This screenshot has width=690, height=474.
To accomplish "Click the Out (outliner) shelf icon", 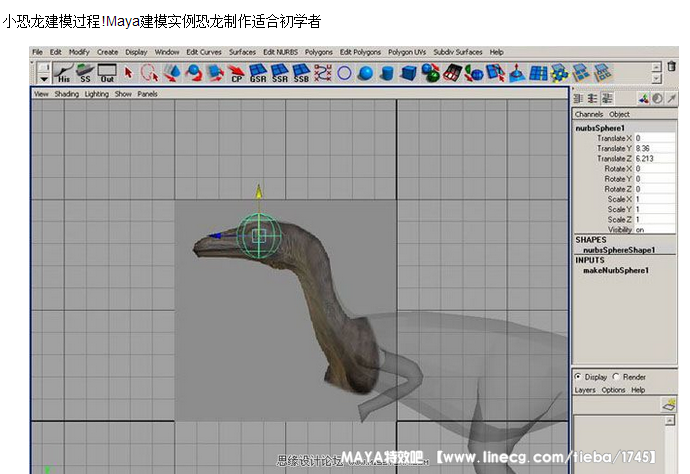I will (x=107, y=73).
